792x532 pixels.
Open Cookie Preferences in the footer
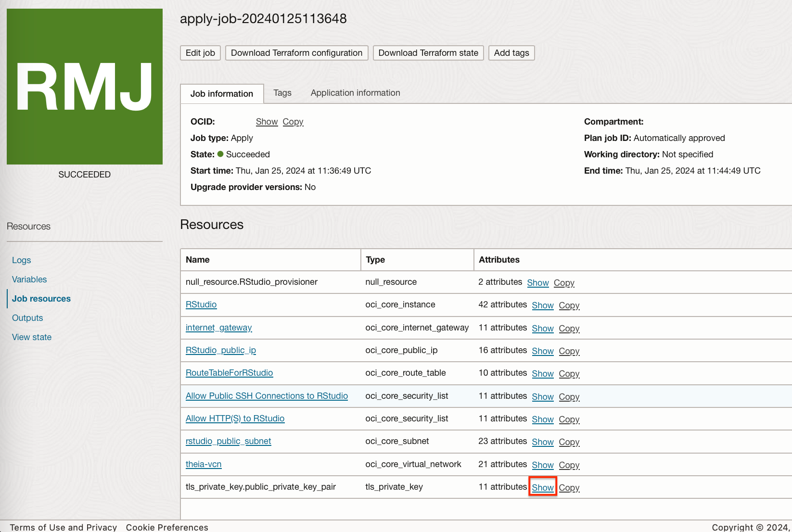(x=167, y=527)
